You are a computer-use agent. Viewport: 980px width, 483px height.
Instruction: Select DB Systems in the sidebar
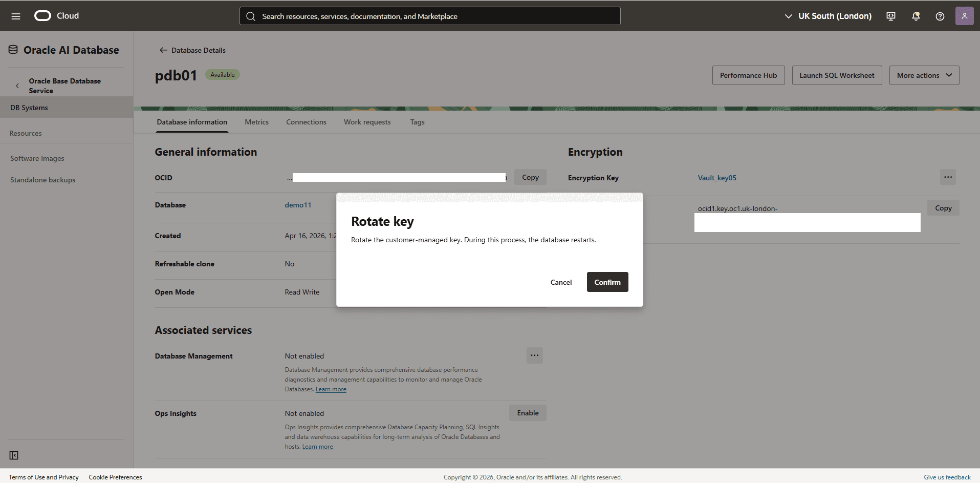click(67, 108)
